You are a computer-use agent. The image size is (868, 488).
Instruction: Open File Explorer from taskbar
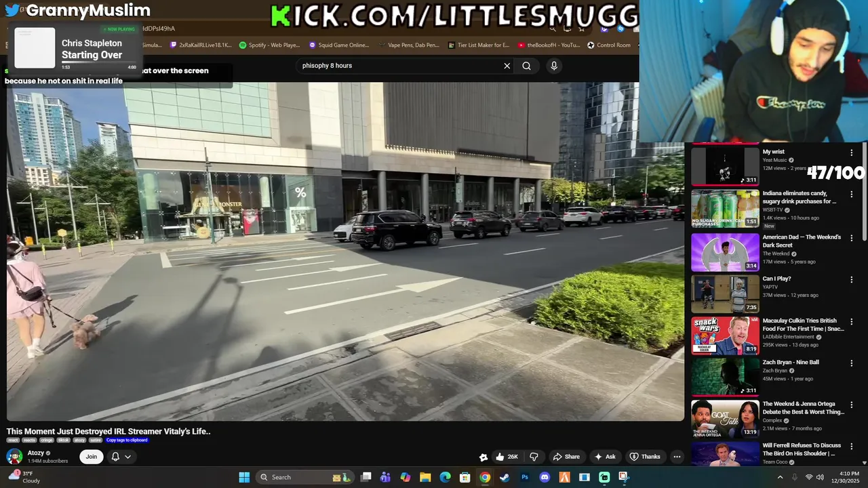tap(425, 477)
